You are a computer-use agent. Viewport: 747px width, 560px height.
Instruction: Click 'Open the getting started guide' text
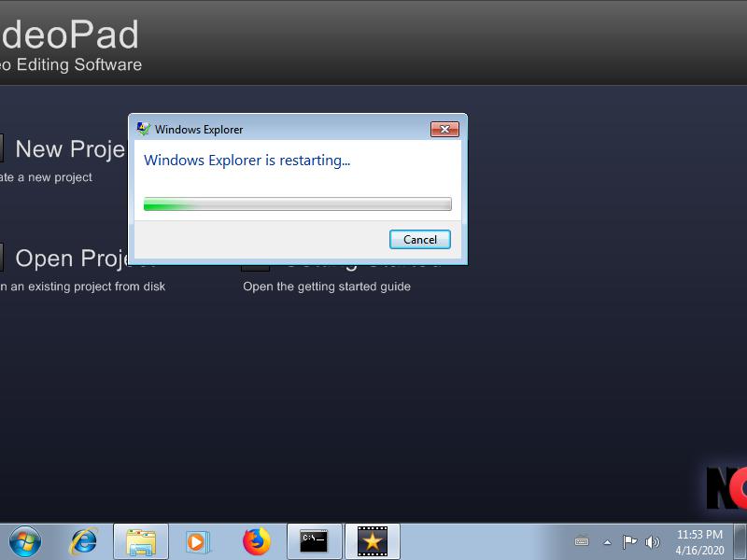327,287
